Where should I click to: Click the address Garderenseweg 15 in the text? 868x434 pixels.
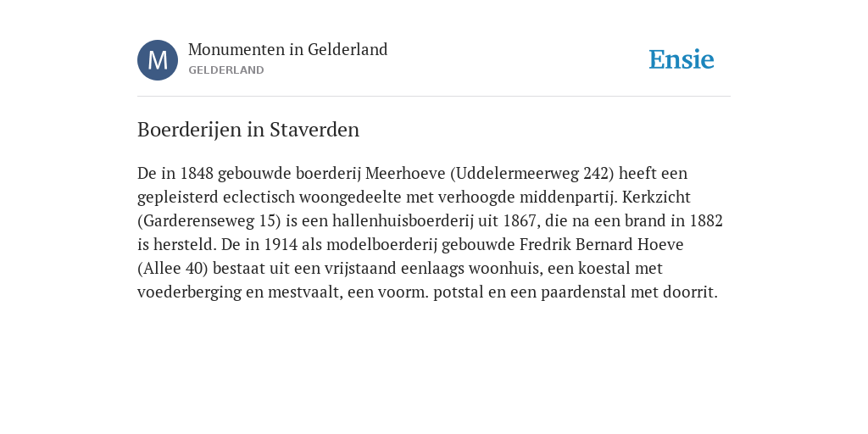[x=209, y=221]
